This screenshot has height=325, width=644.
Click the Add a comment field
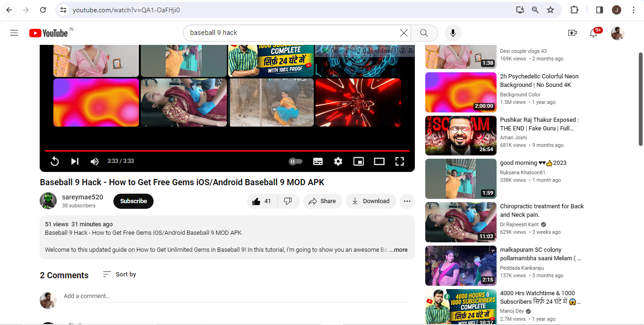pyautogui.click(x=236, y=296)
